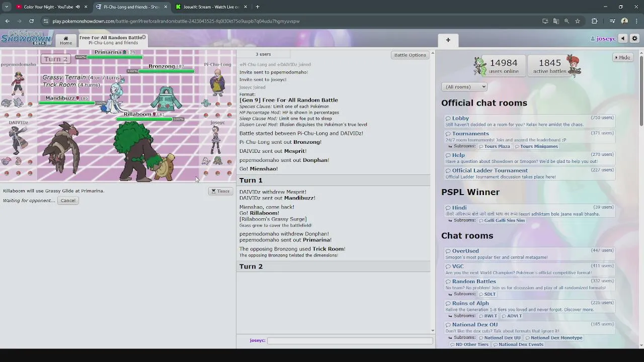Click the zoom magnifier icon in address bar

tap(567, 21)
